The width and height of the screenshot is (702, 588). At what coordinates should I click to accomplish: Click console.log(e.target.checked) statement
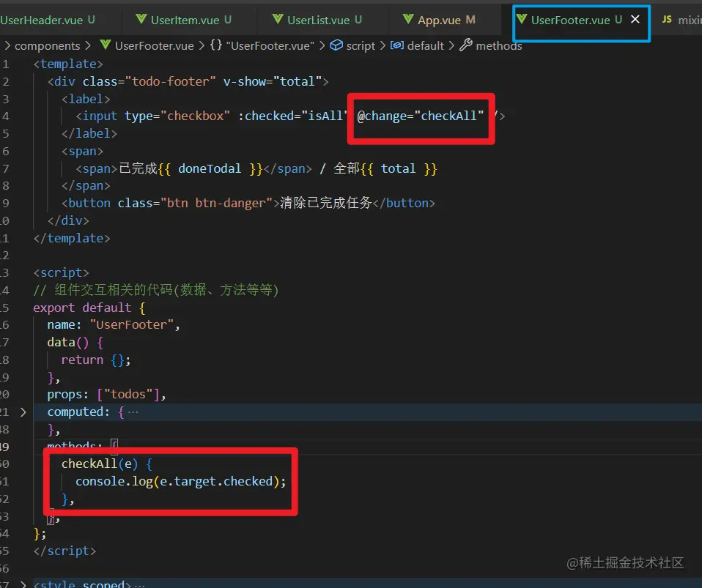click(x=180, y=482)
